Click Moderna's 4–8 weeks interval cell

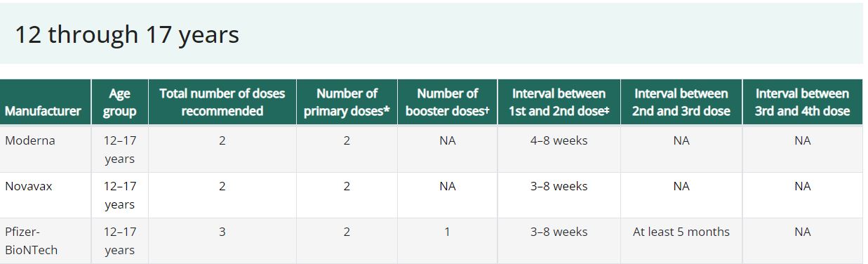pyautogui.click(x=559, y=149)
